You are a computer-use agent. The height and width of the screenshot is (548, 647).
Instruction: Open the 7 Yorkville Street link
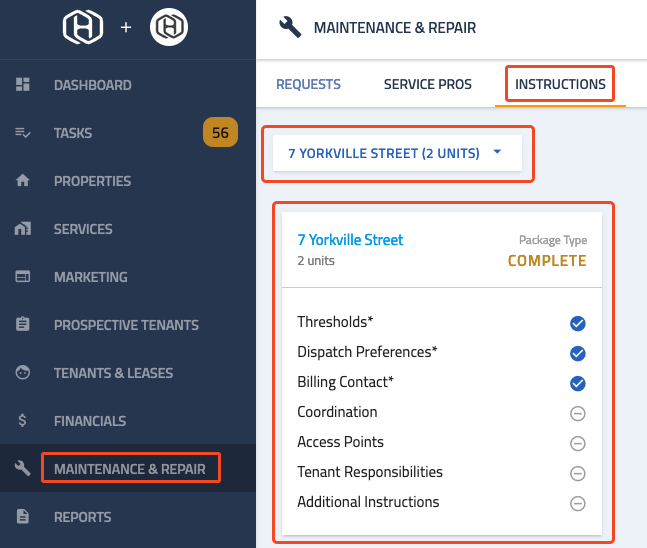(x=350, y=240)
